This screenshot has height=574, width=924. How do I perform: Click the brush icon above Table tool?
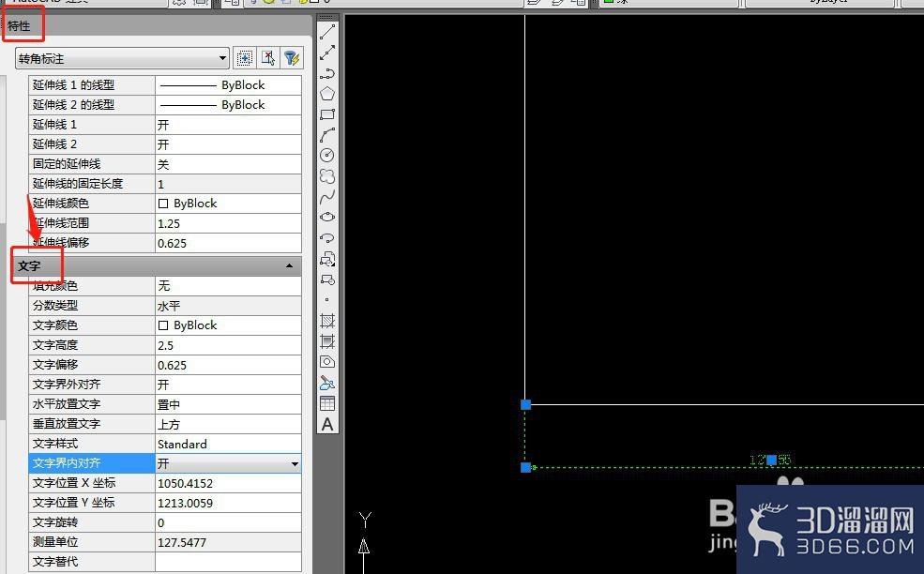(x=327, y=383)
